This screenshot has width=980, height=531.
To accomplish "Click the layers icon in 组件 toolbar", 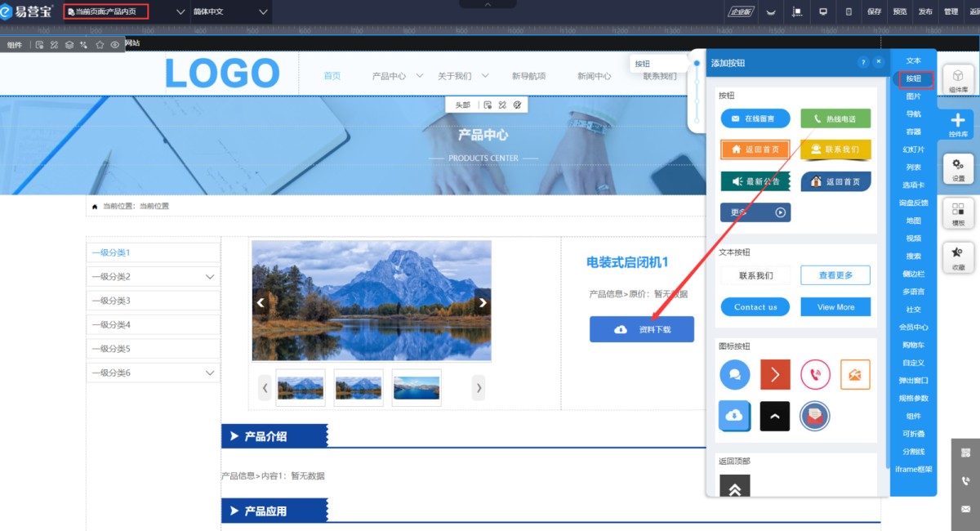I will pyautogui.click(x=69, y=45).
